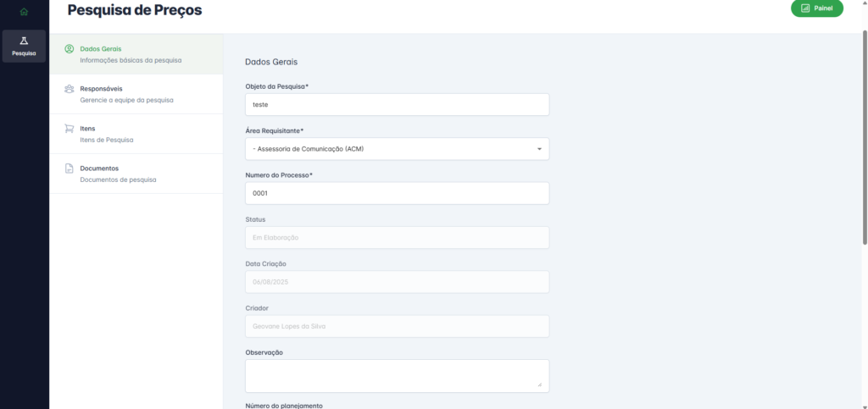Click the Numero do Processo field
Image resolution: width=868 pixels, height=409 pixels.
tap(397, 193)
